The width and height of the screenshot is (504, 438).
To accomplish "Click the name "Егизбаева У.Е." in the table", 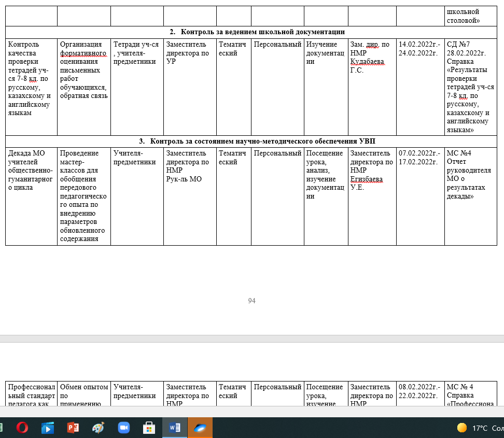I will click(366, 183).
